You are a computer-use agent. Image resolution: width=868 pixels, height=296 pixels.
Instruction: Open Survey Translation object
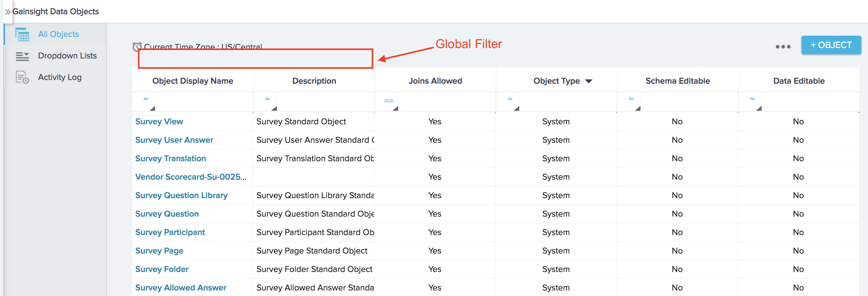[170, 158]
